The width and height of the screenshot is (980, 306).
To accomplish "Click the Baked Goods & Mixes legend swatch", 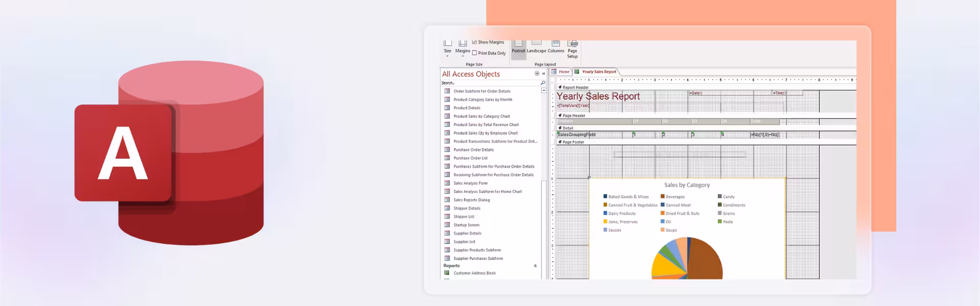I will (x=605, y=196).
